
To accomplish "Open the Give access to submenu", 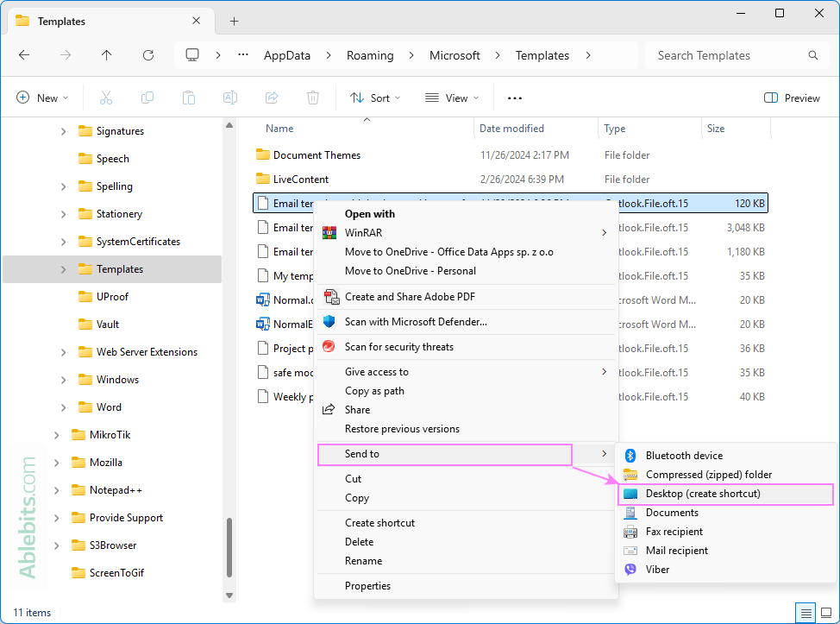I will coord(465,371).
